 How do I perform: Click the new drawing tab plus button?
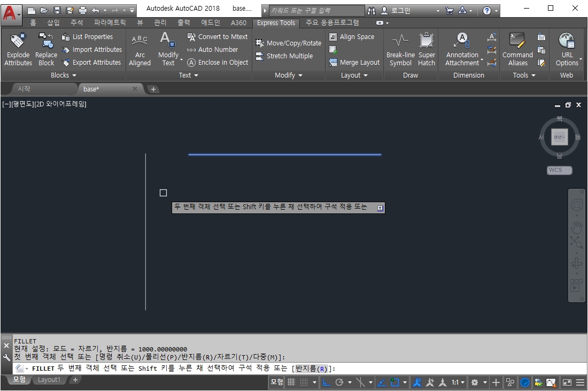point(153,89)
